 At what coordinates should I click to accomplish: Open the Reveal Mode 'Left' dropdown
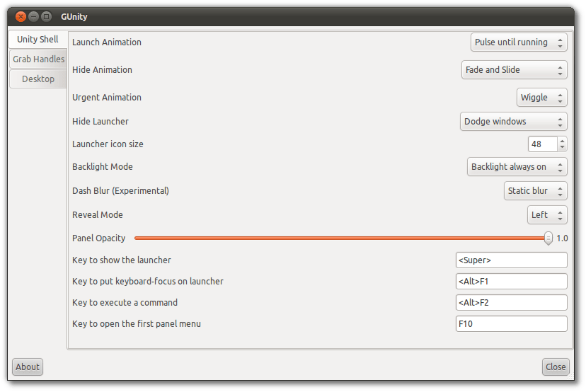click(547, 215)
